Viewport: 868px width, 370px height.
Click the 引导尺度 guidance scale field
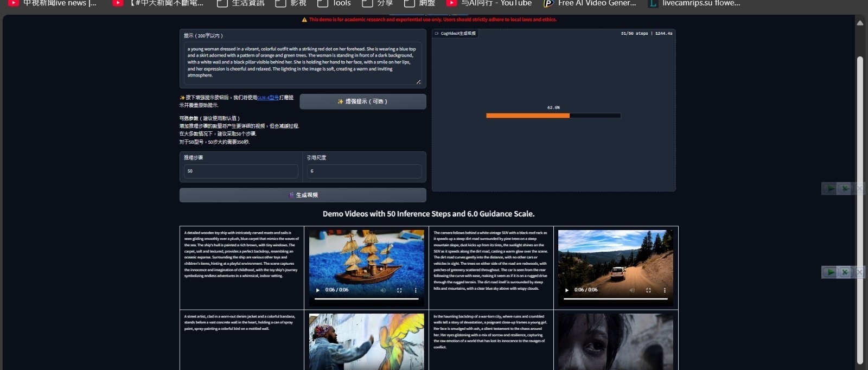[x=364, y=171]
